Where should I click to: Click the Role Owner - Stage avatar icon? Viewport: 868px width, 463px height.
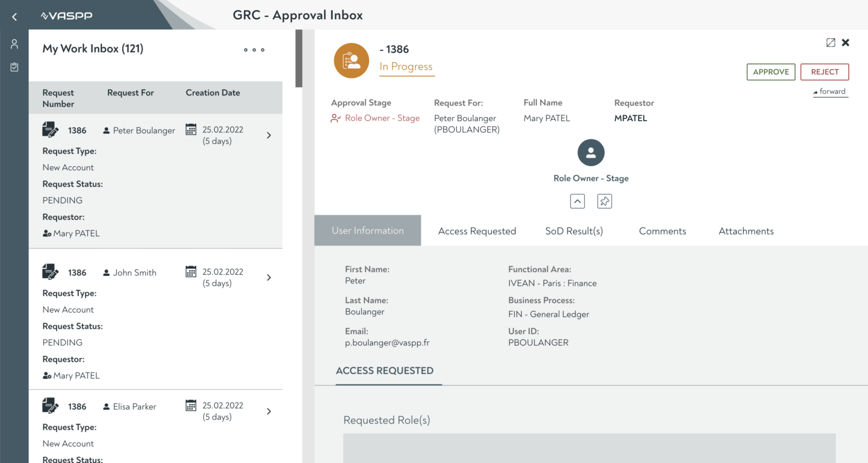(x=591, y=152)
